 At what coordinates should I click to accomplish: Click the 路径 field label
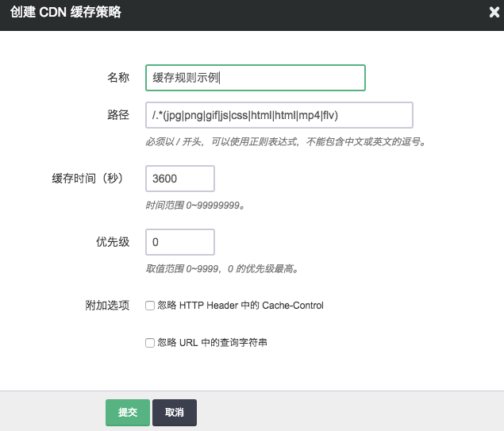pos(118,115)
